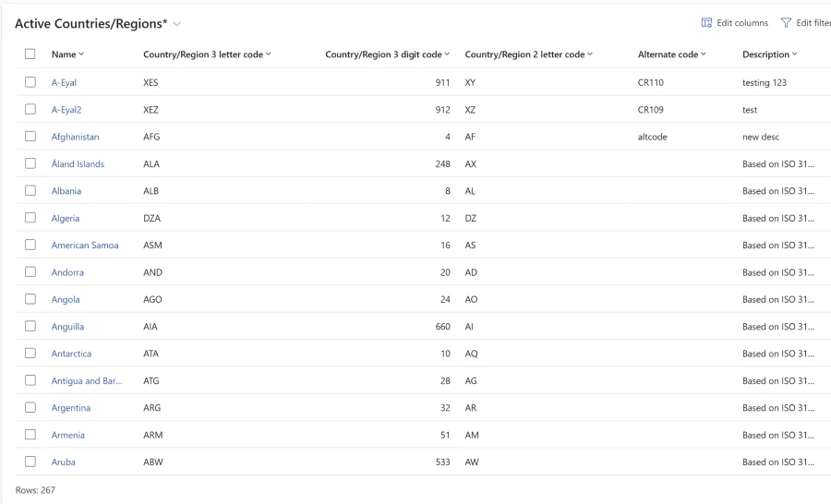The image size is (831, 504).
Task: Tick the Aruba row checkbox
Action: click(x=30, y=462)
